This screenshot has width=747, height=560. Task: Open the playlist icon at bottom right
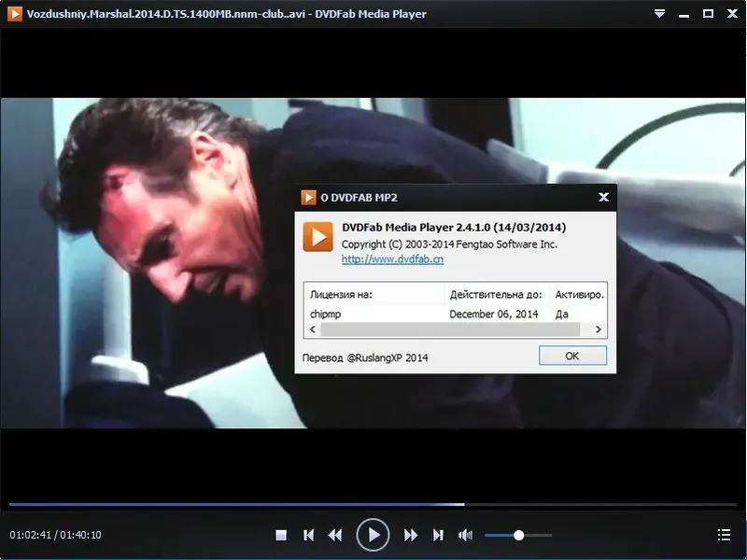click(x=725, y=535)
